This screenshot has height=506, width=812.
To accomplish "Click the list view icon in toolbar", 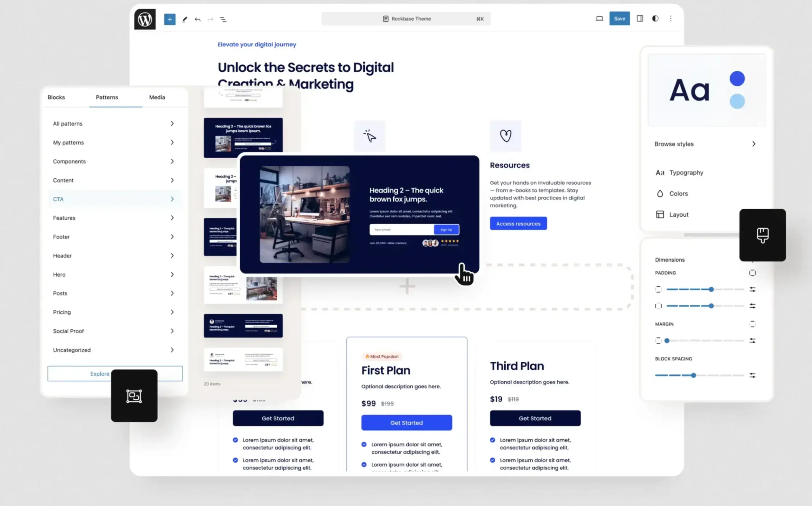I will point(223,19).
